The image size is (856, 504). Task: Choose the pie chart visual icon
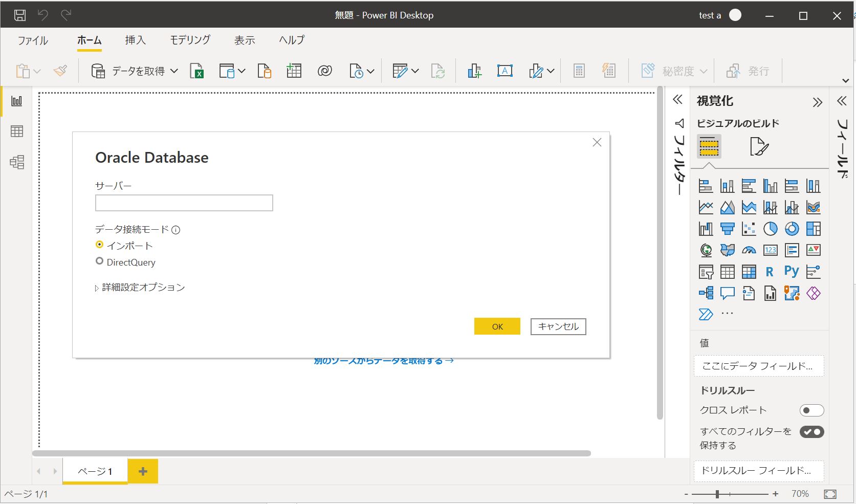pyautogui.click(x=770, y=229)
